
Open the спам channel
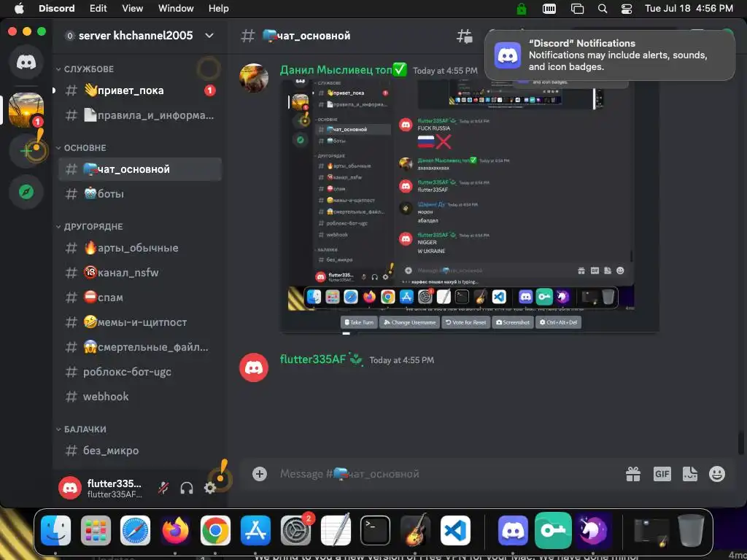(140, 297)
